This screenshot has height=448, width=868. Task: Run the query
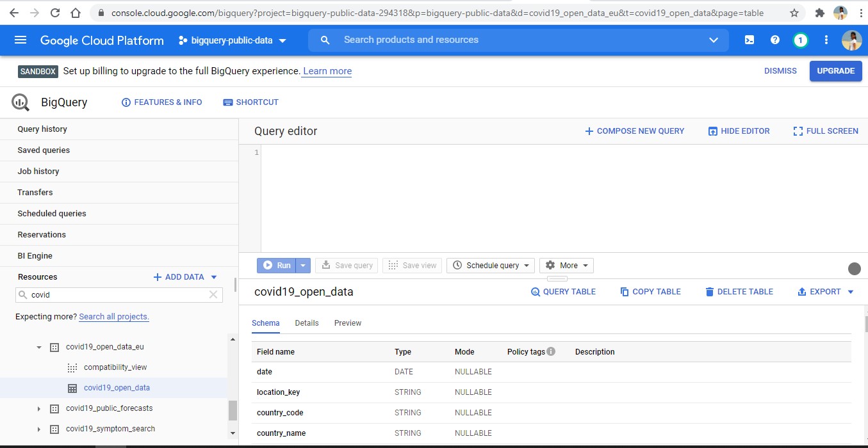(277, 266)
